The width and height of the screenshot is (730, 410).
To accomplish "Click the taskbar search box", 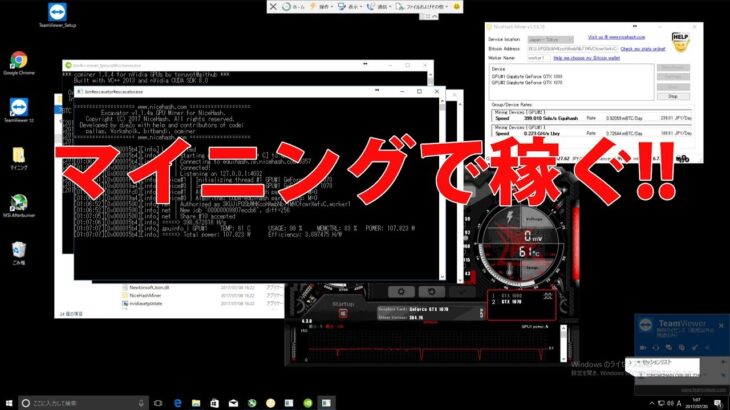I will pyautogui.click(x=80, y=400).
